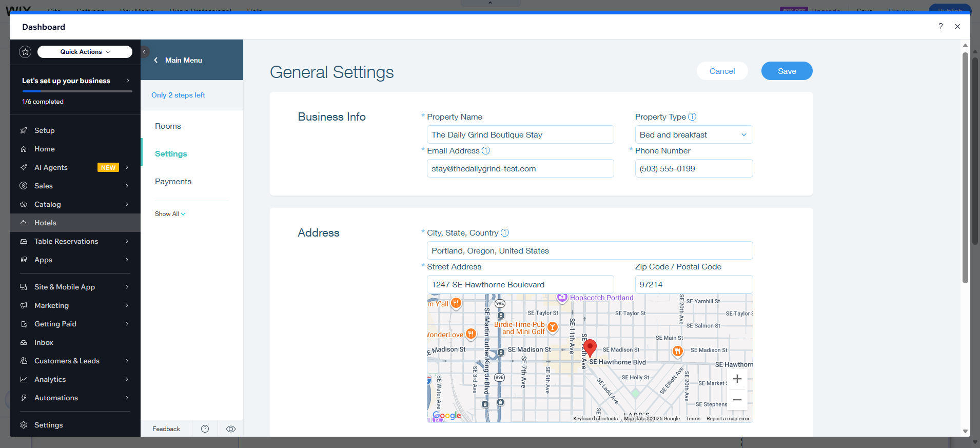Expand Site & Mobile App menu
The width and height of the screenshot is (980, 448).
coord(75,287)
